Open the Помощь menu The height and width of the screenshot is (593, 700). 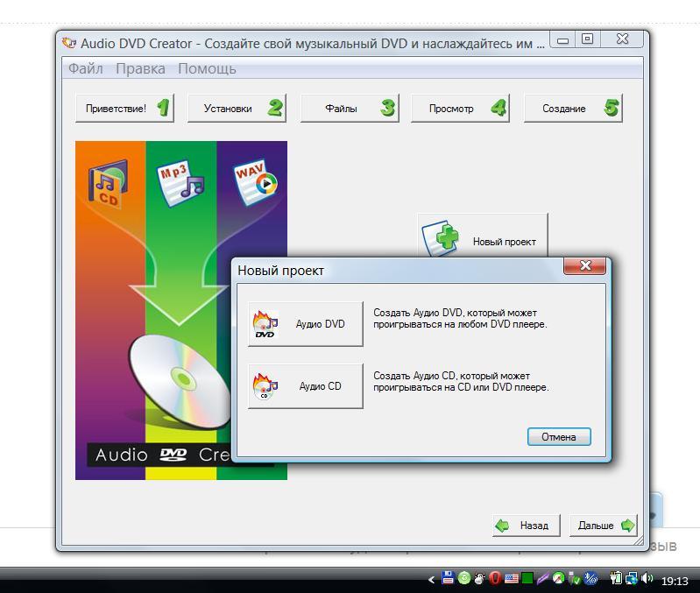tap(207, 68)
